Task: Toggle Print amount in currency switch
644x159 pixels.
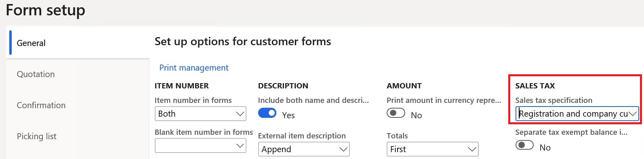Action: (396, 113)
